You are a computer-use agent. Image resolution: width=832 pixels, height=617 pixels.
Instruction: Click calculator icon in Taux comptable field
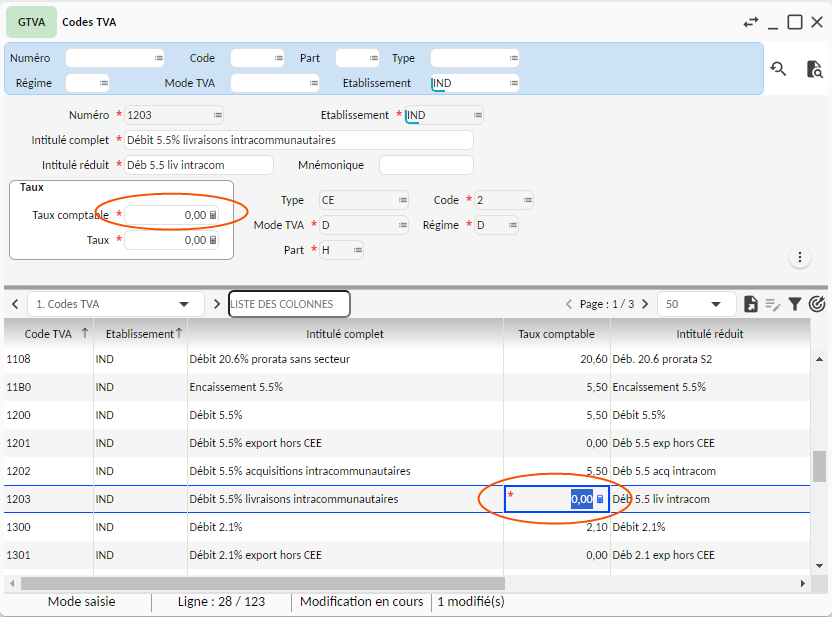click(x=213, y=215)
